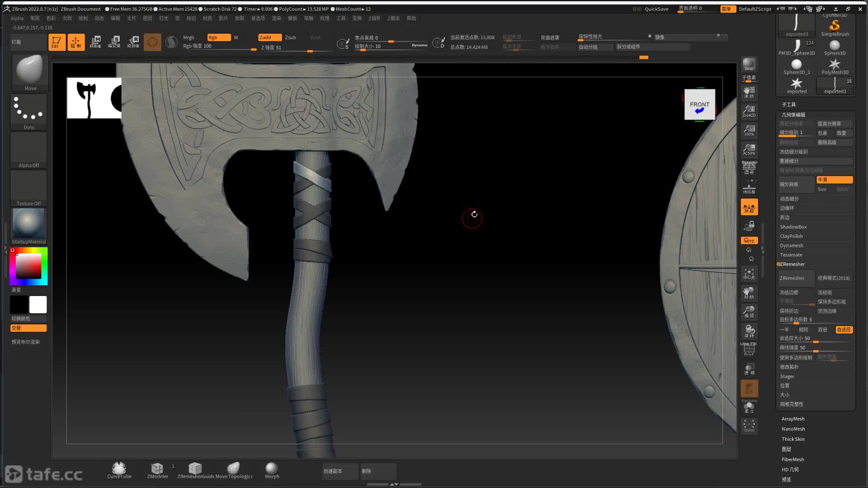Click the AC50% half-size icon
The width and height of the screenshot is (868, 488).
pos(749,149)
